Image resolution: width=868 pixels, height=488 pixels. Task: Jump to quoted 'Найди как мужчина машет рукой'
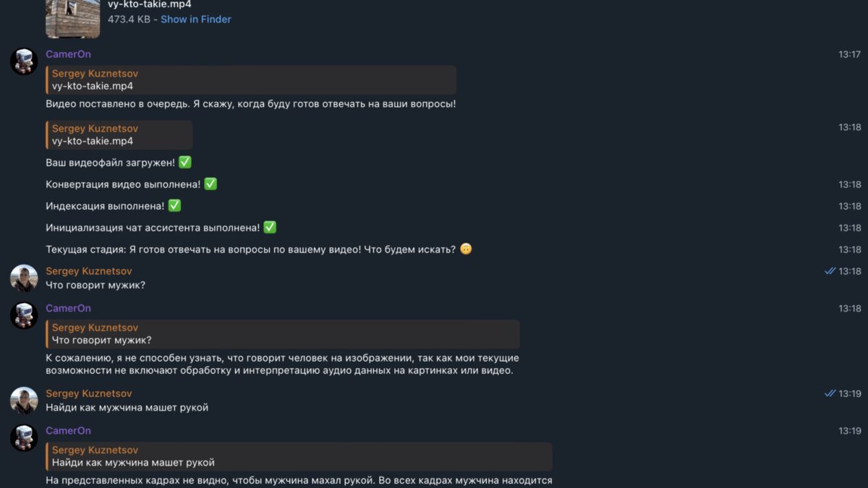click(x=298, y=456)
